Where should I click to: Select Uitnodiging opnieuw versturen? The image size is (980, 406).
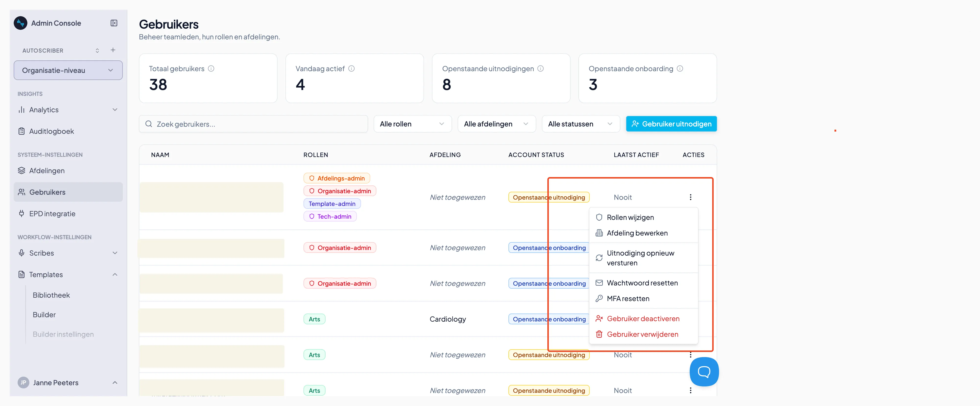tap(643, 258)
